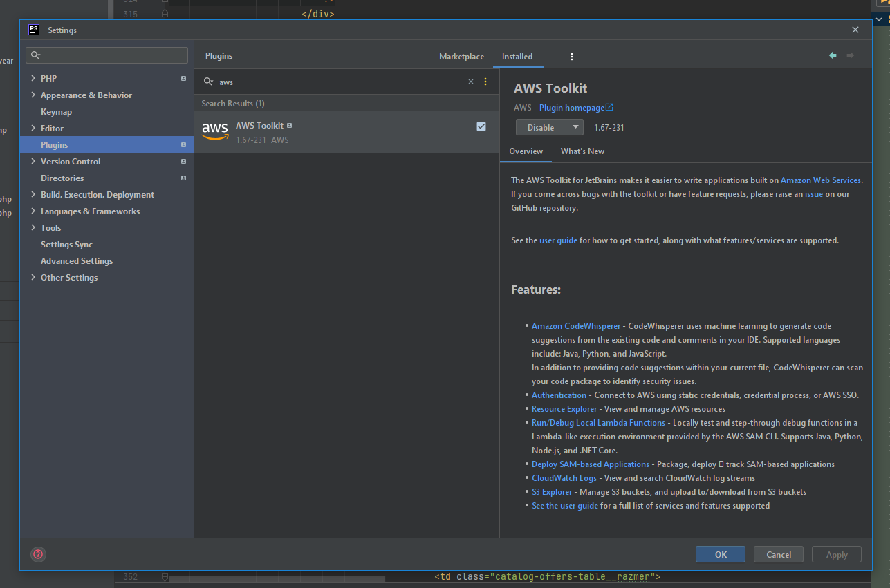The width and height of the screenshot is (890, 588).
Task: Click the project-level icon next to PHP
Action: click(183, 79)
